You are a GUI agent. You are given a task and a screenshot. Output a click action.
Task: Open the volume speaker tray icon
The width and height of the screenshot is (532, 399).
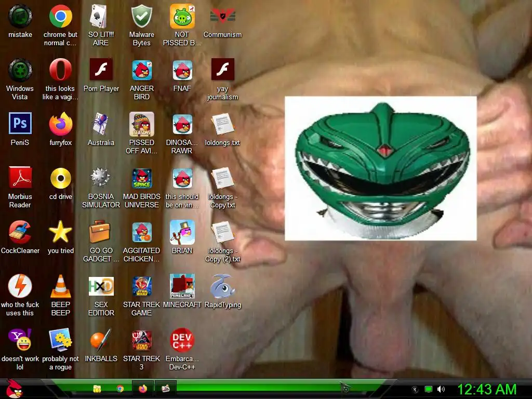click(441, 389)
